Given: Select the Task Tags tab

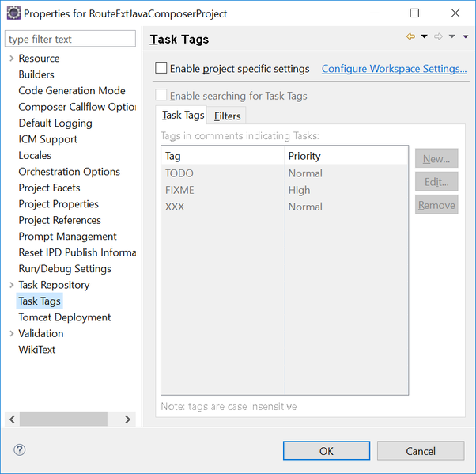Looking at the screenshot, I should click(183, 115).
